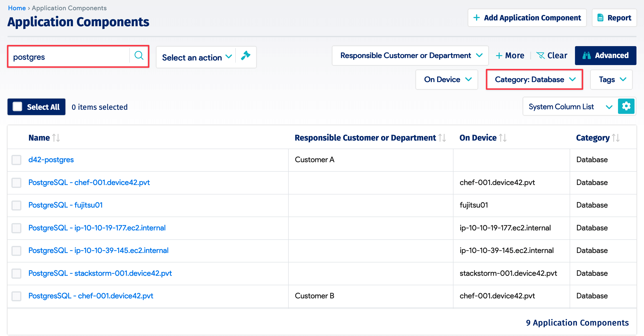Open the Responsible Customer or Department menu
The height and width of the screenshot is (336, 644).
click(410, 55)
